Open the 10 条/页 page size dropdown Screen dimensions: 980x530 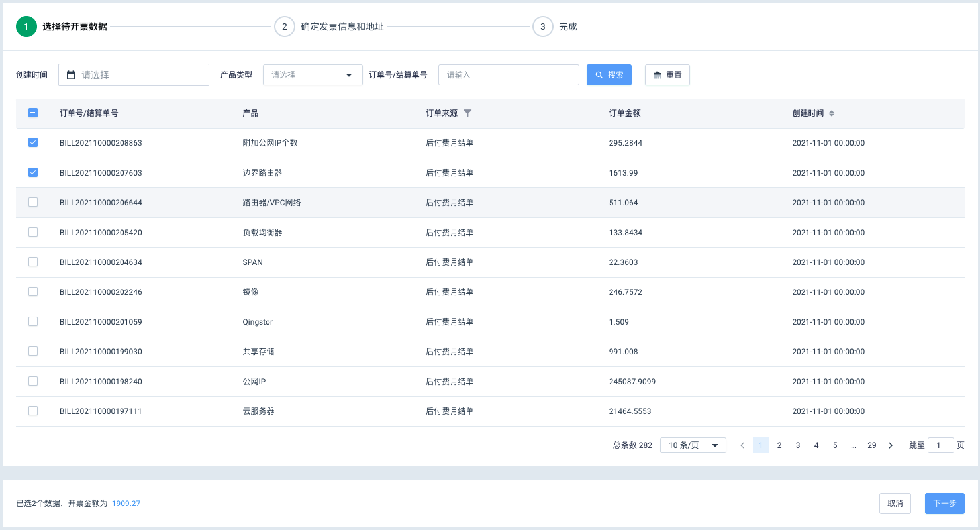tap(693, 445)
